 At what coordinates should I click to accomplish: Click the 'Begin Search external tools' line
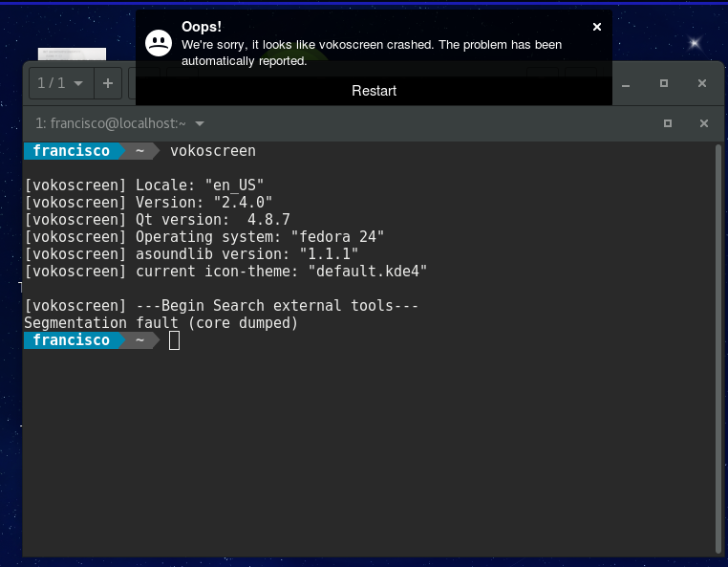coord(222,306)
